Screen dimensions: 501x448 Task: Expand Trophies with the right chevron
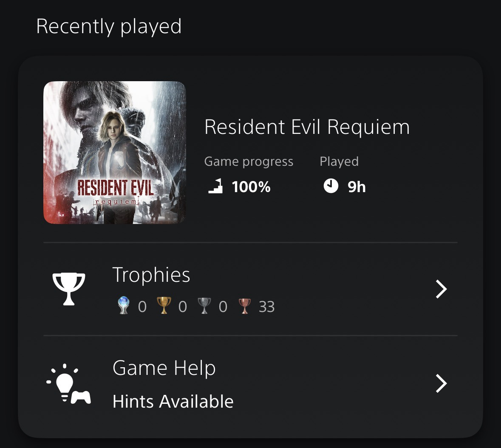click(441, 289)
